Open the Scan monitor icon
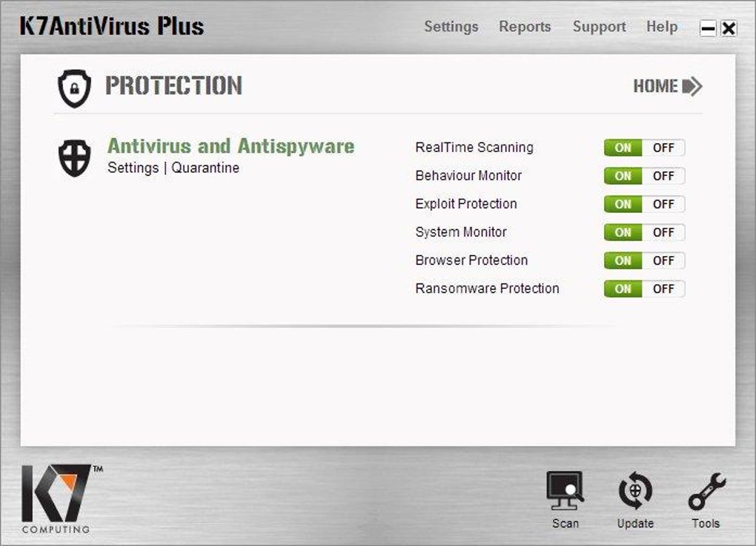Screen dimensions: 756x546 coord(565,490)
